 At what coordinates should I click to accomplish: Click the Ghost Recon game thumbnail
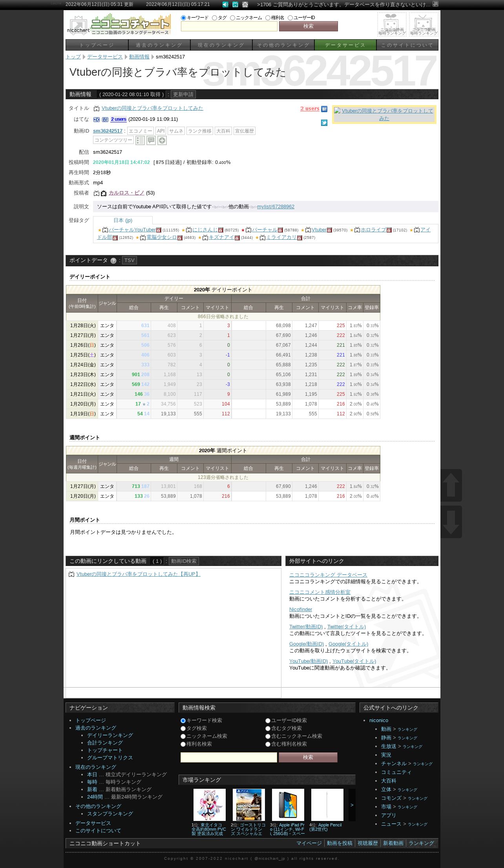click(249, 805)
